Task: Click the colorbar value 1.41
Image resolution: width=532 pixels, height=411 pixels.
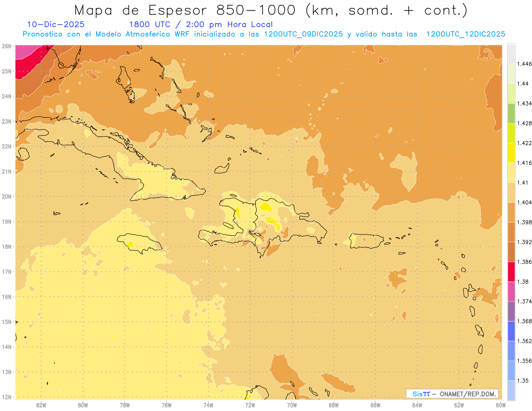Action: pyautogui.click(x=523, y=183)
